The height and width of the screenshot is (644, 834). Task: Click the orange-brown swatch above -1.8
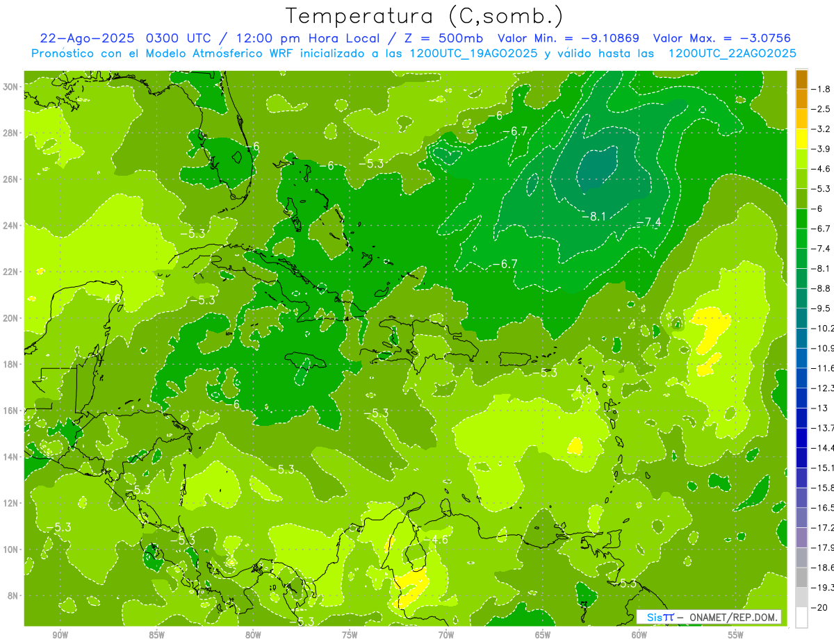801,79
